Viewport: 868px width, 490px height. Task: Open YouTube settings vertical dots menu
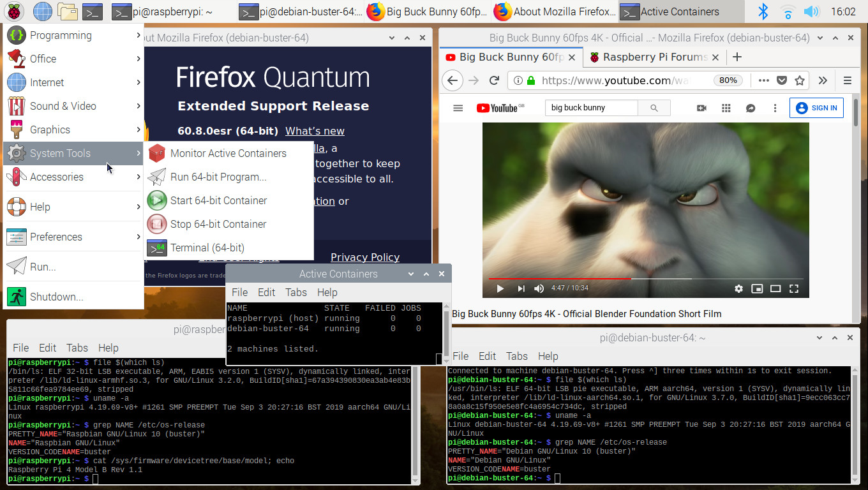775,108
